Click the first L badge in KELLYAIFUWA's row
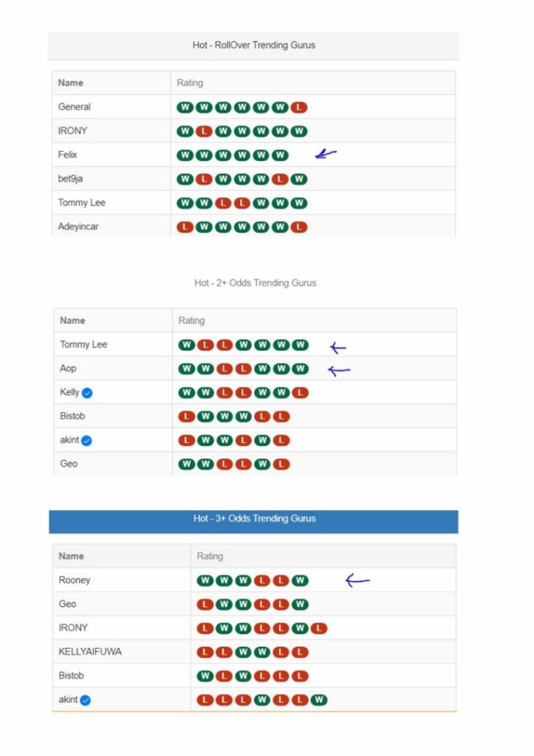This screenshot has height=756, width=534. point(205,653)
